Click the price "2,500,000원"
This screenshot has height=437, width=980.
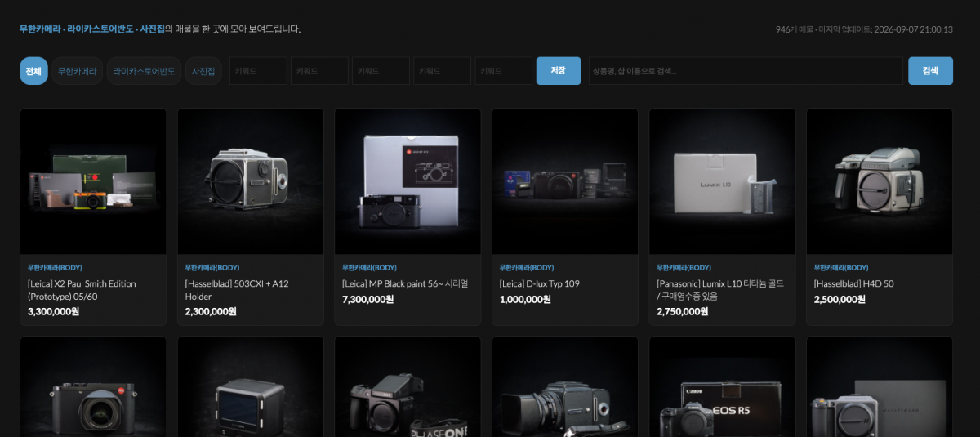coord(840,299)
